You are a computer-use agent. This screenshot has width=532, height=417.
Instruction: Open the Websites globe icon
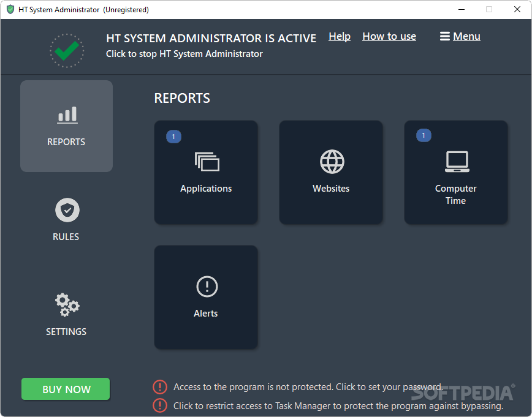332,162
